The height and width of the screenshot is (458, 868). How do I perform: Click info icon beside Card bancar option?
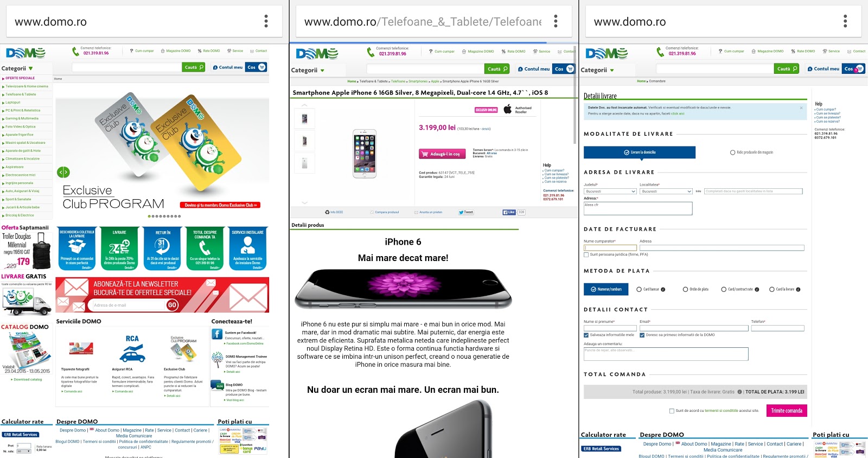pos(663,289)
